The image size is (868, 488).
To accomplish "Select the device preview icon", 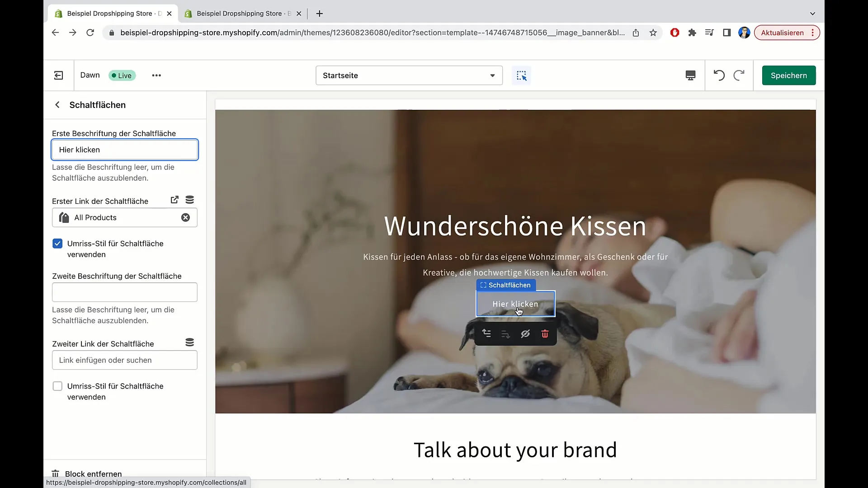I will coord(690,75).
